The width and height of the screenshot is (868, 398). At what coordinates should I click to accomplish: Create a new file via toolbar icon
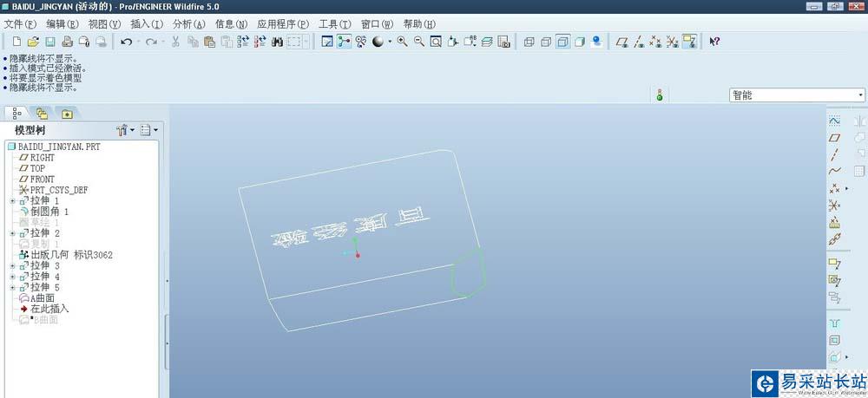(17, 42)
